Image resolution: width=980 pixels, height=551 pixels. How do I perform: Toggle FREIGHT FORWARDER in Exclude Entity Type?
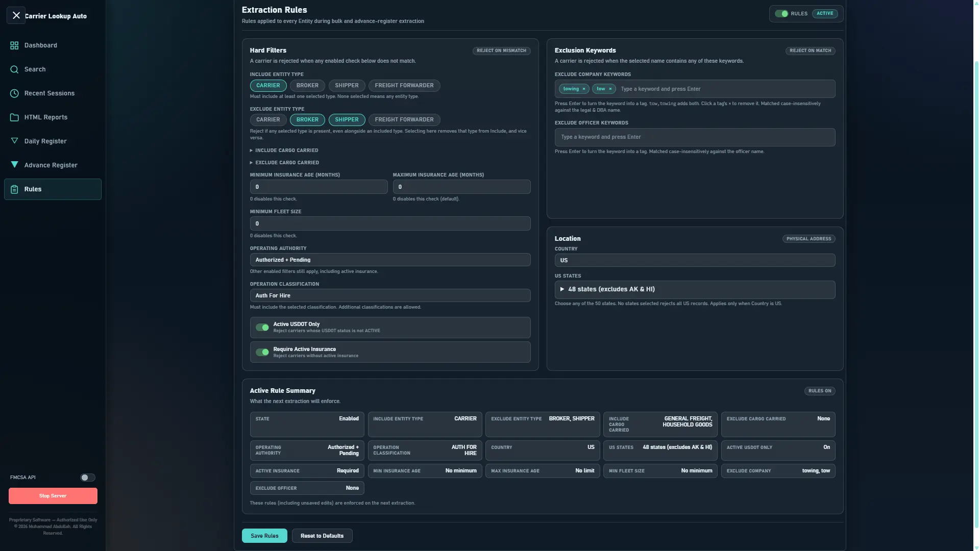click(x=404, y=120)
